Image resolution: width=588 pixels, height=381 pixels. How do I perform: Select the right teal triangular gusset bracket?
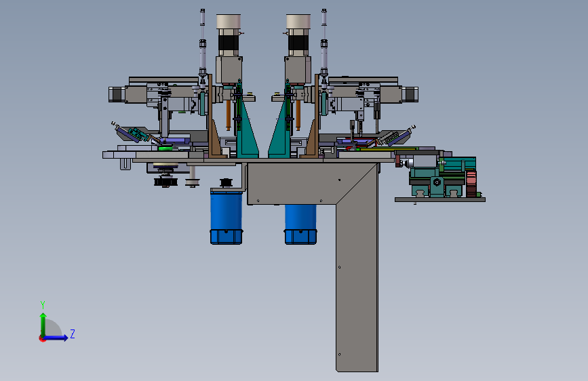point(279,129)
